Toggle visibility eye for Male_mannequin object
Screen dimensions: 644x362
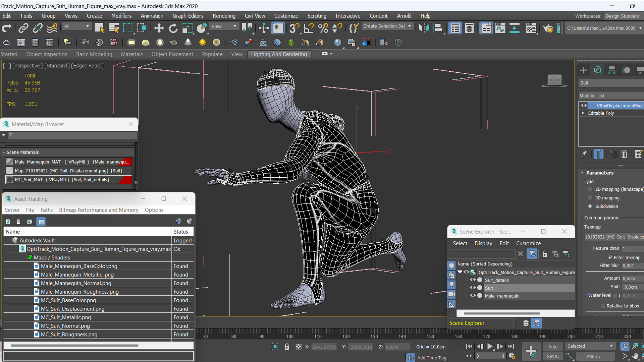tap(473, 295)
